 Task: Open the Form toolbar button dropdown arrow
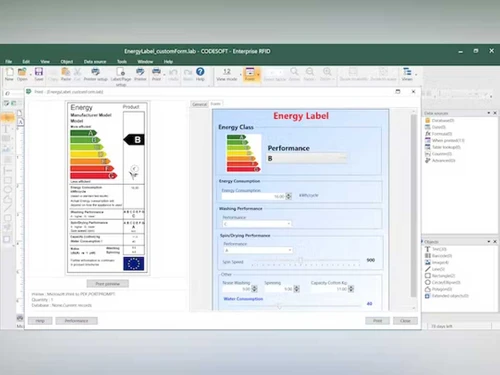258,74
